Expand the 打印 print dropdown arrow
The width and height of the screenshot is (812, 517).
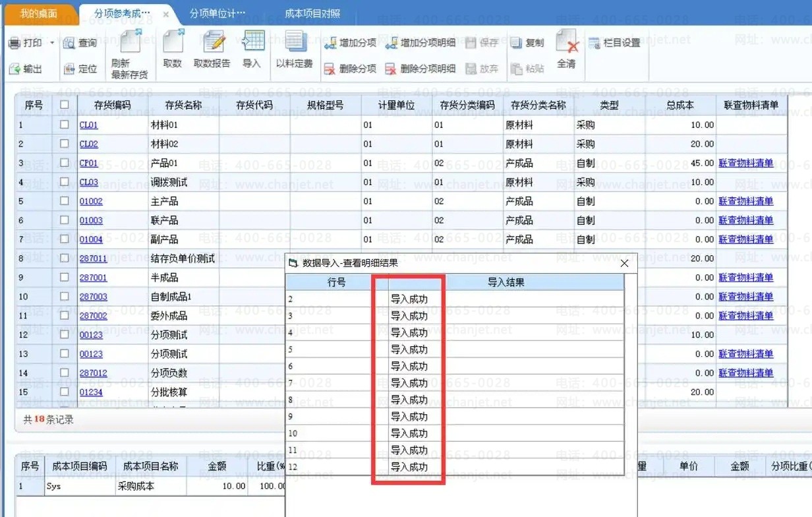(52, 43)
